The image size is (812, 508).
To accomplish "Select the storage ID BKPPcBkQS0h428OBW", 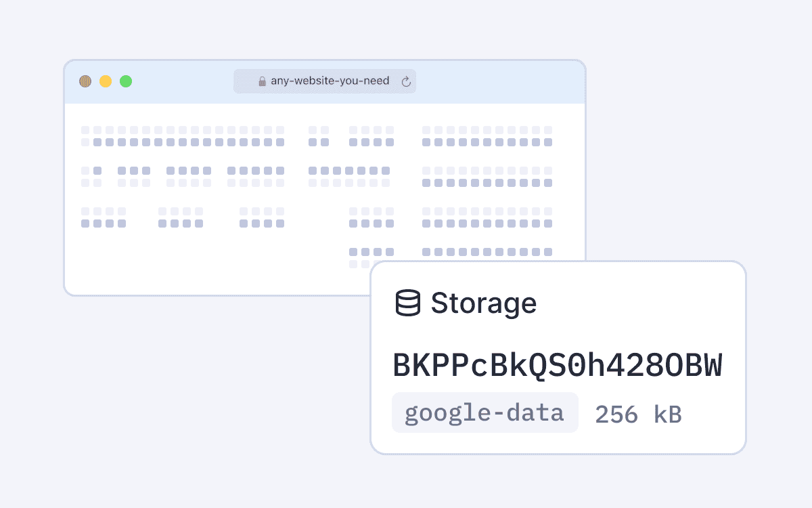I will (x=558, y=365).
